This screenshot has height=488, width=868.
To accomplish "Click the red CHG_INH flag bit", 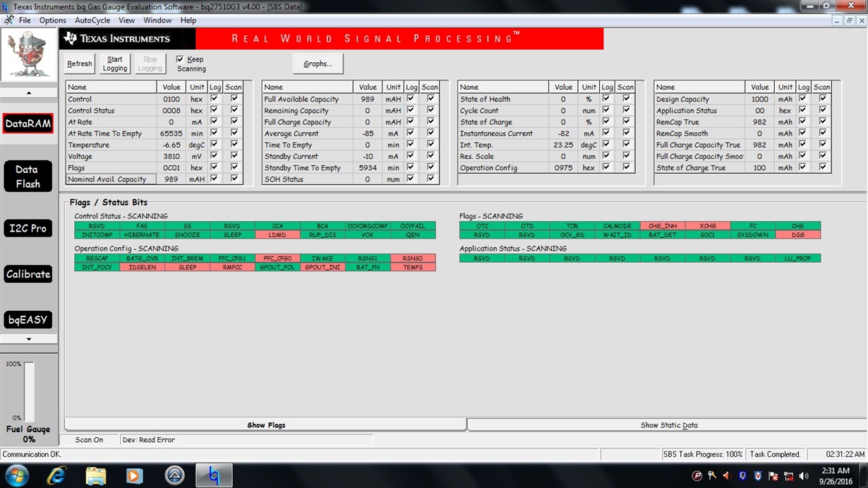I will pos(662,226).
